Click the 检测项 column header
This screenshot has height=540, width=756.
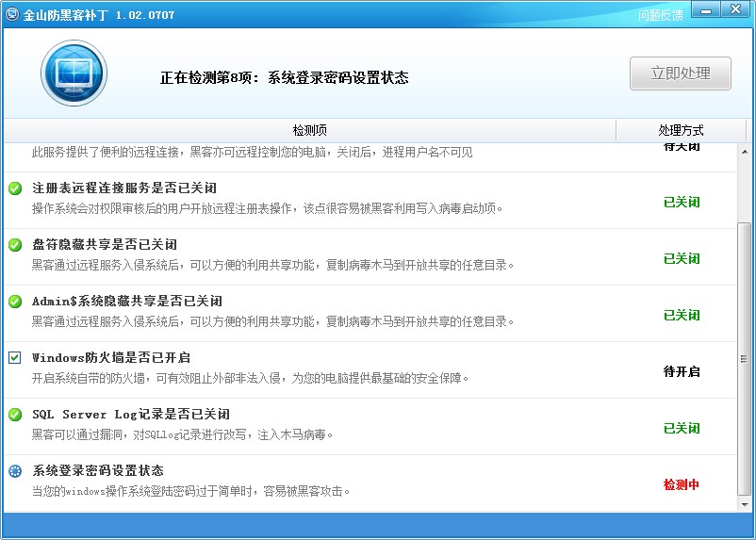309,130
